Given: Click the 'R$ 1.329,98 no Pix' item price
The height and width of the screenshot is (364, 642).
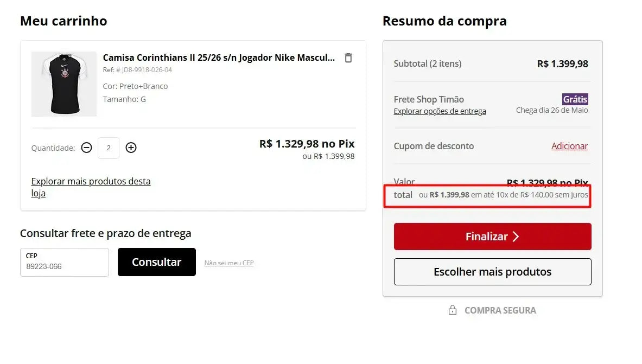Looking at the screenshot, I should pyautogui.click(x=307, y=144).
